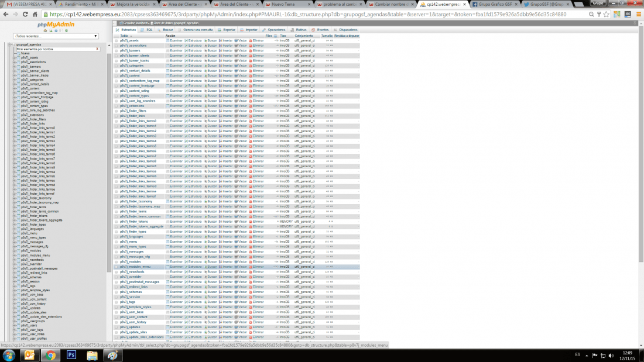
Task: Click the phpMyAdmin home icon
Action: (46, 31)
